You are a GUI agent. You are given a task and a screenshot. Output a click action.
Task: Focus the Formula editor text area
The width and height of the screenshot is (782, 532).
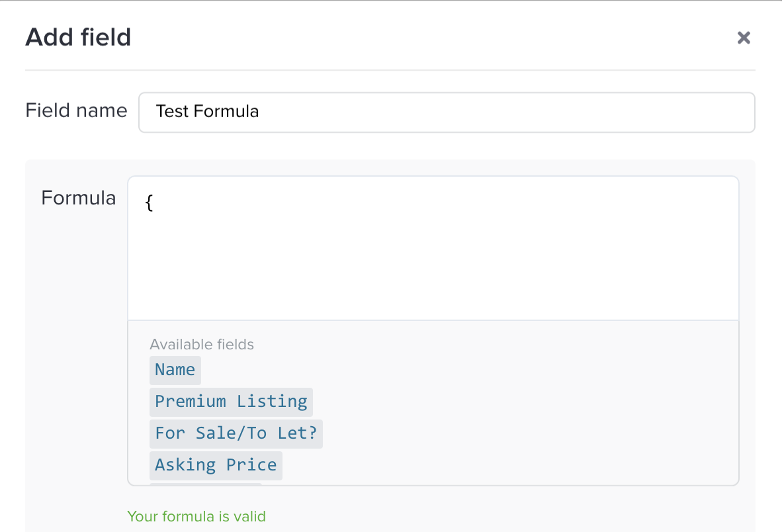pos(433,258)
